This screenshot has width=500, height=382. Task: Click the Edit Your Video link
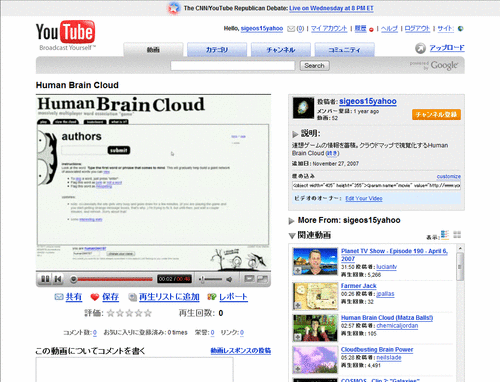coord(364,198)
